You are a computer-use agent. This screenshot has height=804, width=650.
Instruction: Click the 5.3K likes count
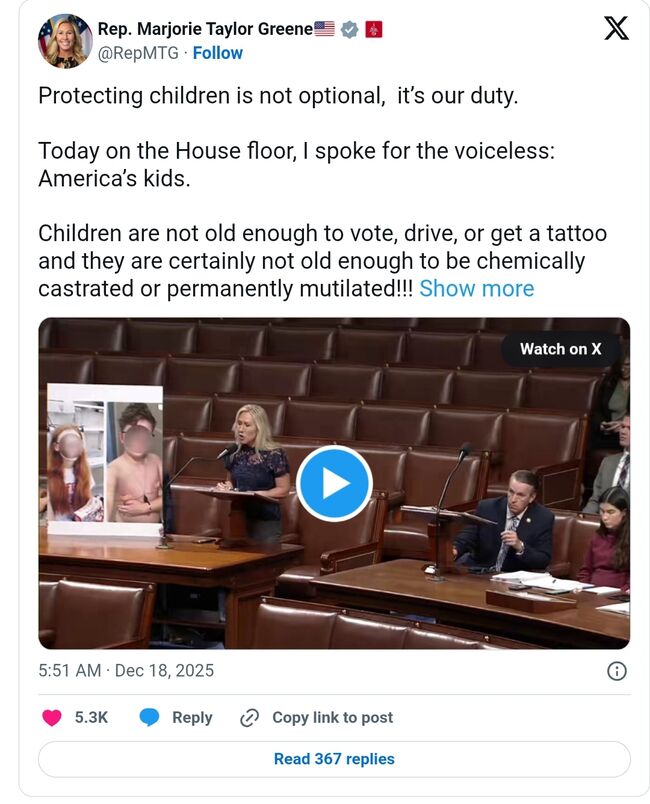click(91, 717)
